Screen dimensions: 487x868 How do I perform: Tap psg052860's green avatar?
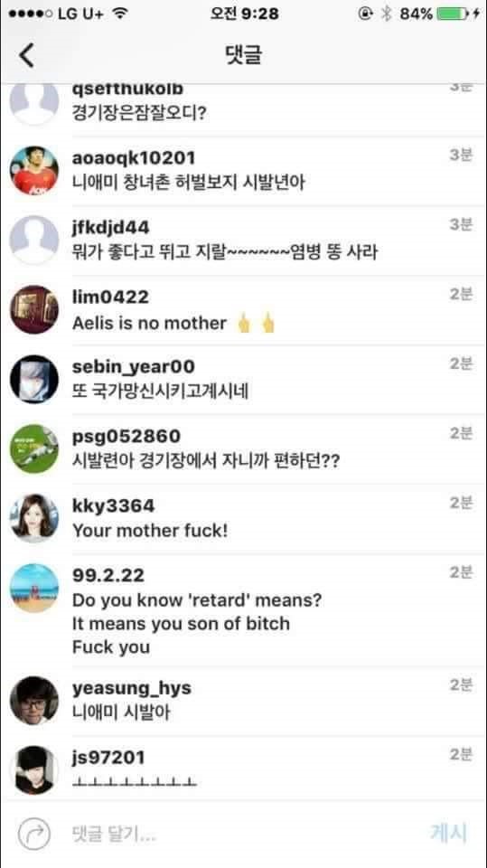34,448
